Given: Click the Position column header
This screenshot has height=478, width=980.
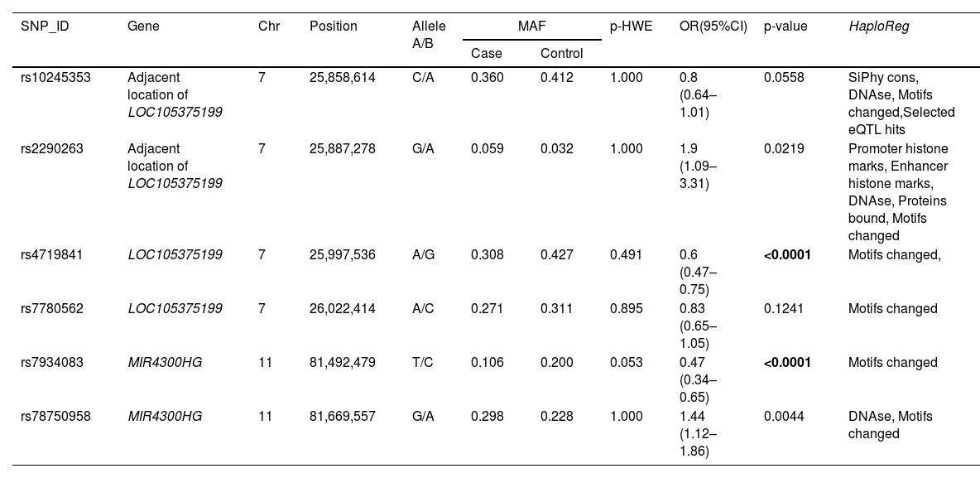Looking at the screenshot, I should click(334, 27).
